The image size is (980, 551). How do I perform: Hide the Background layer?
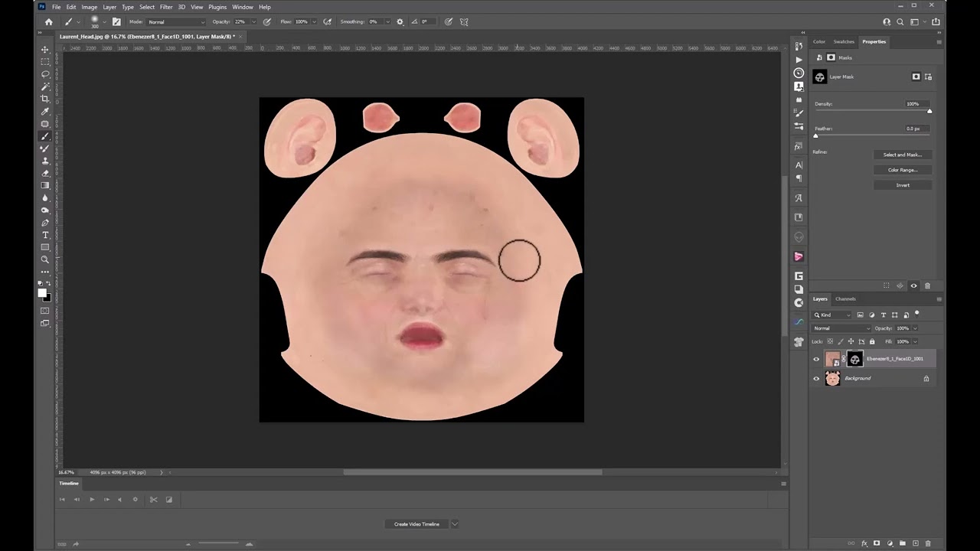pos(816,378)
